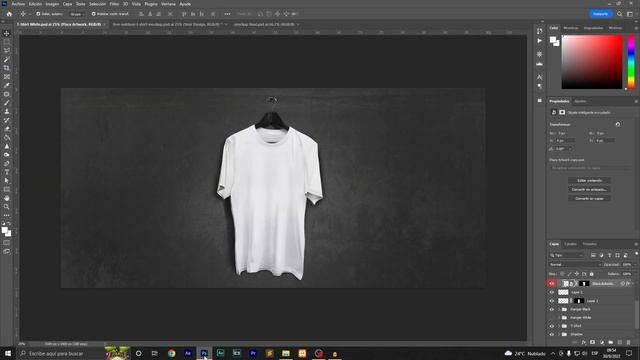Image resolution: width=640 pixels, height=360 pixels.
Task: Toggle Show Transform Controls checkbox
Action: [x=93, y=14]
